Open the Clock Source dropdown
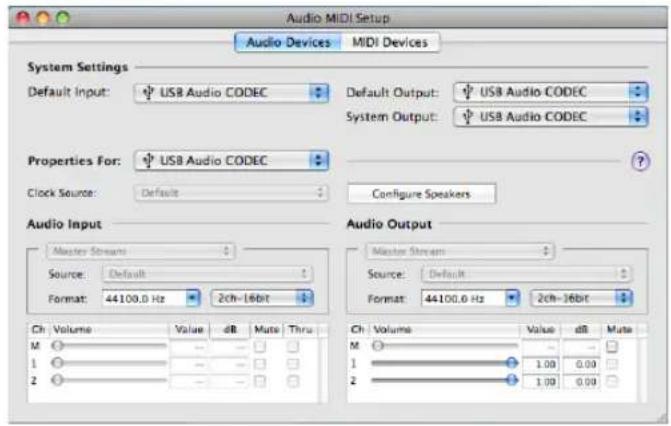Image resolution: width=671 pixels, height=426 pixels. click(232, 193)
